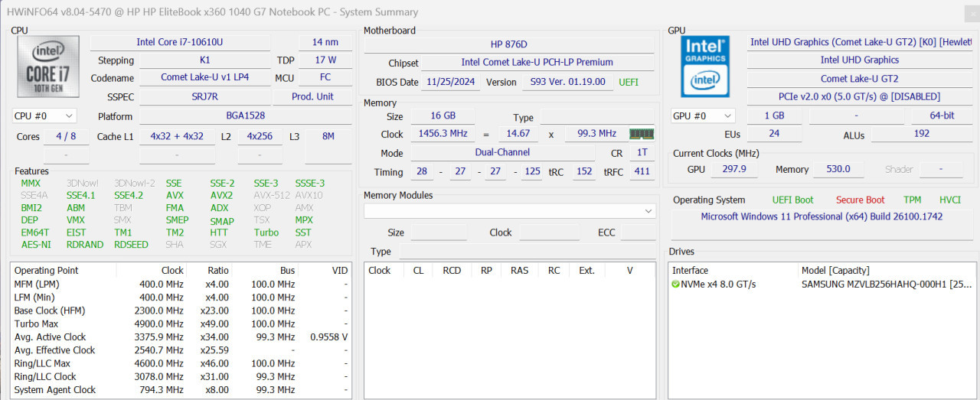Click the tRFC value 411
The image size is (980, 400).
642,171
